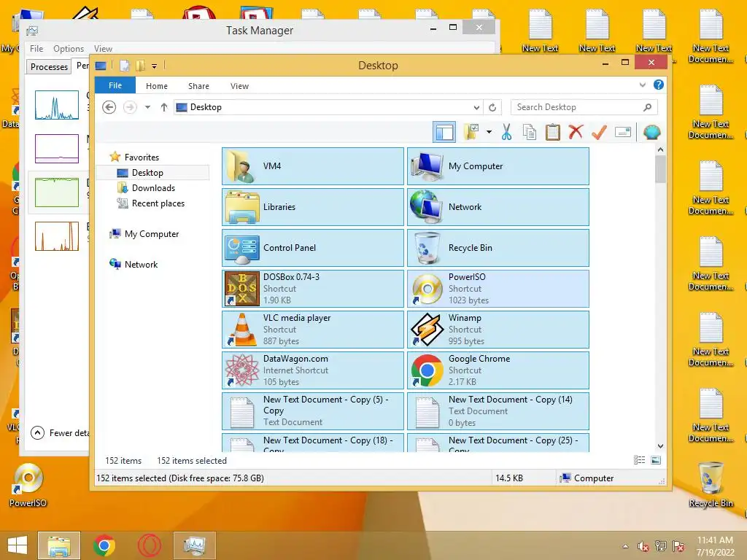Image resolution: width=747 pixels, height=560 pixels.
Task: Expand the ribbon using the chevron
Action: tap(642, 85)
